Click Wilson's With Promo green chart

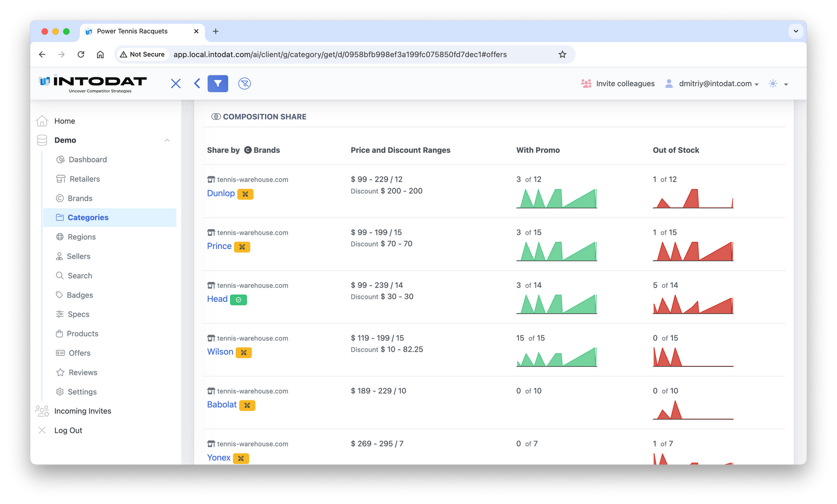click(557, 357)
